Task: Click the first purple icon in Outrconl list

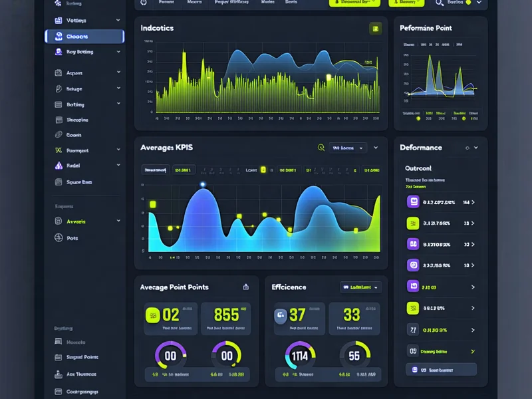Action: pos(413,201)
